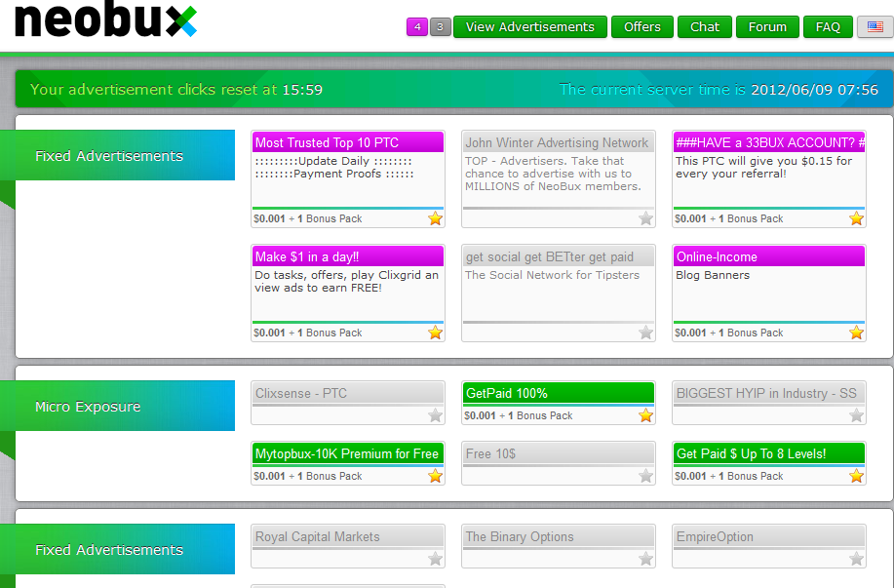
Task: Open the Chat section
Action: coord(705,26)
